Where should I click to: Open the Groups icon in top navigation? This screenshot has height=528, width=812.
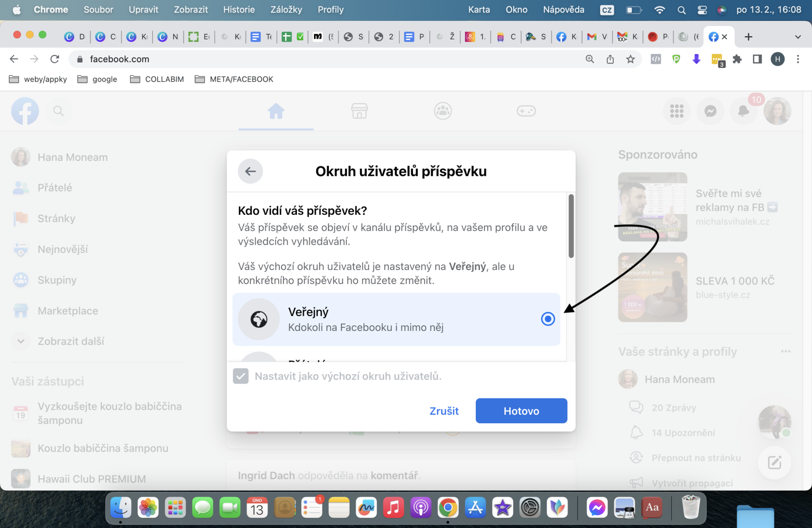point(443,111)
